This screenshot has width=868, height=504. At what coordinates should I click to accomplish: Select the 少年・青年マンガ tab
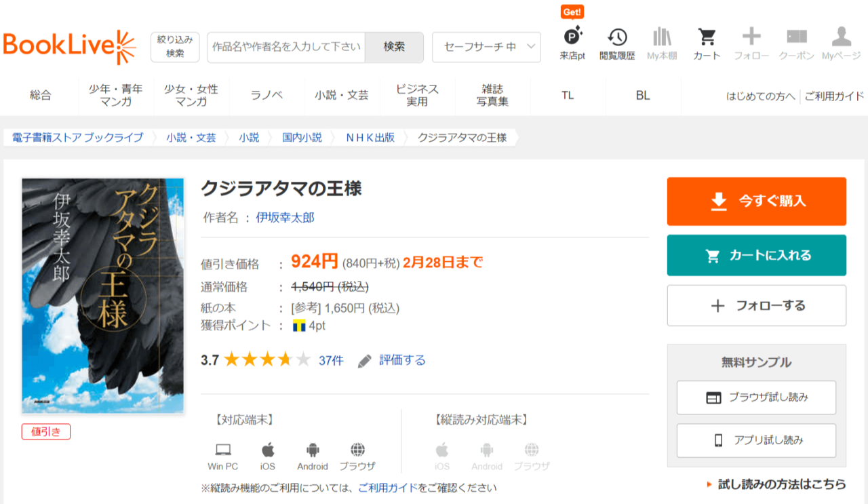116,96
